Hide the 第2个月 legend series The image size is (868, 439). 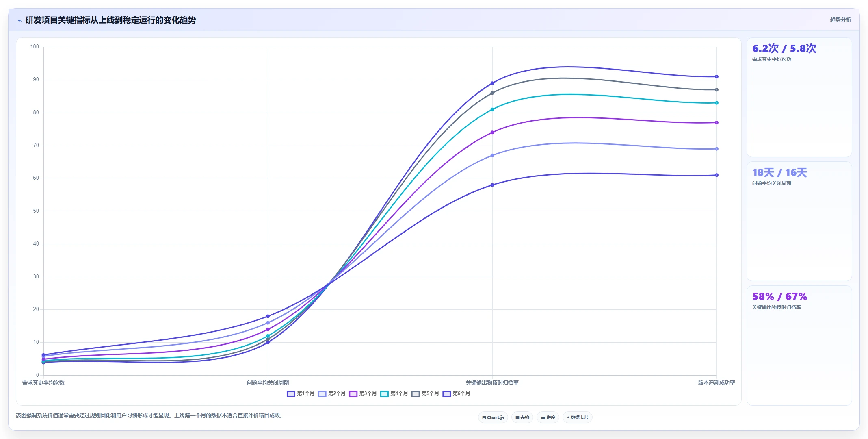[x=332, y=393]
